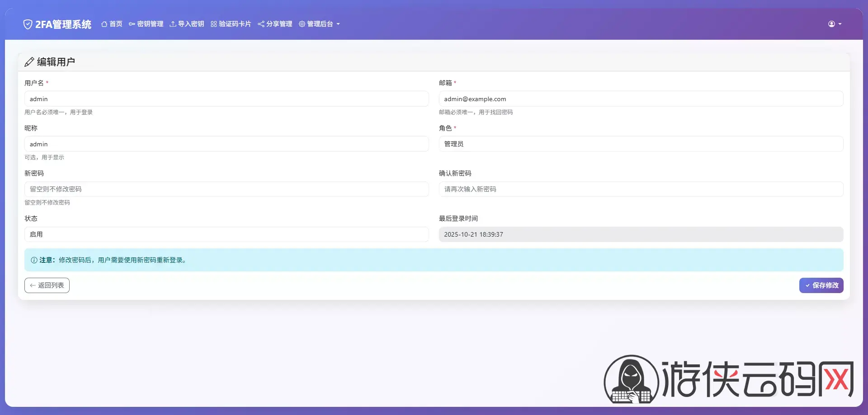Click the 保存修改 button
The width and height of the screenshot is (868, 415).
[x=821, y=285]
